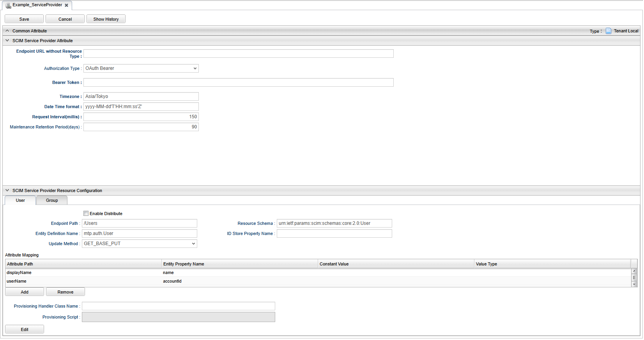Screen dimensions: 644x340
Task: Click the Date Time format field
Action: pos(141,107)
